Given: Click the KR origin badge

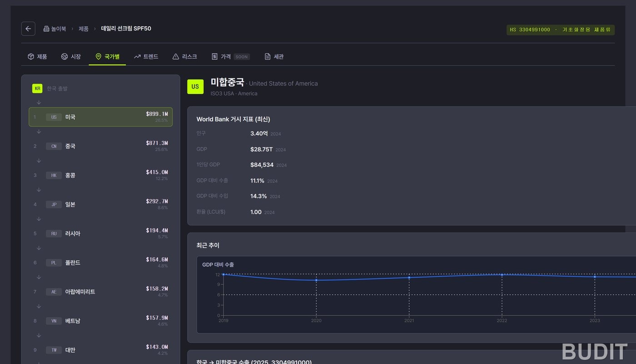Looking at the screenshot, I should pos(37,89).
